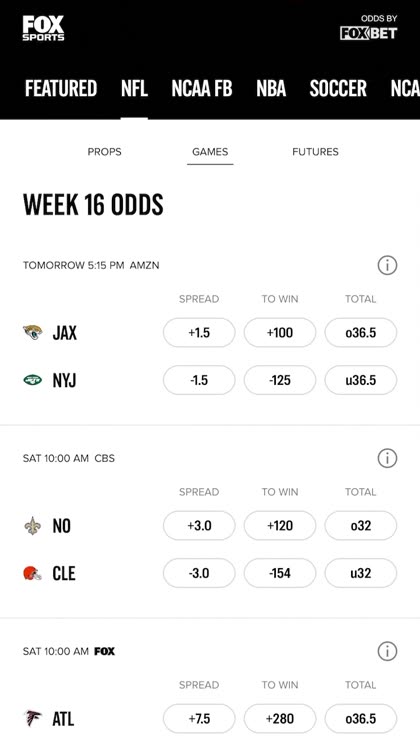
Task: Select ATL +280 to win odds
Action: point(280,718)
